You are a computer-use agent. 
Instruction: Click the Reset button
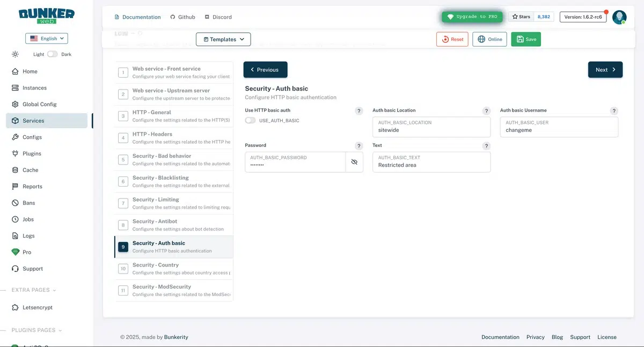point(452,39)
